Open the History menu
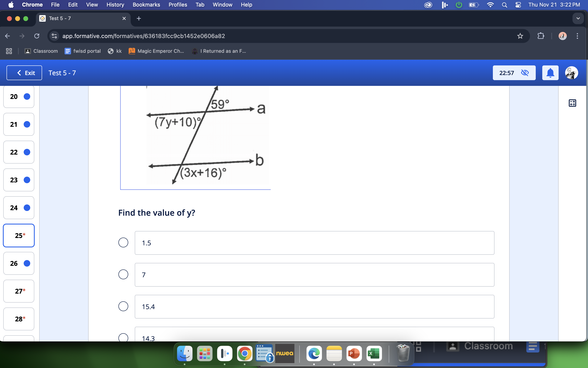588x368 pixels. tap(115, 5)
